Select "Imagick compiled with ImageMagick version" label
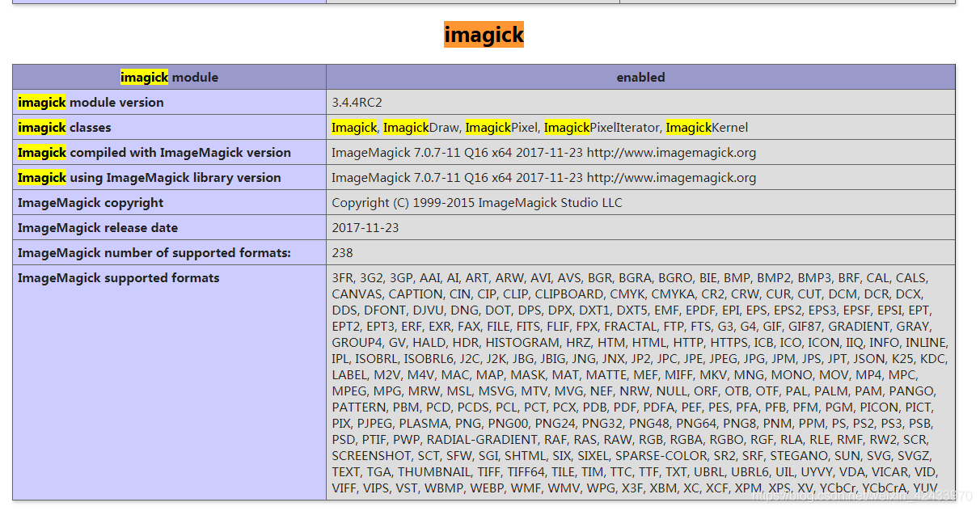This screenshot has width=980, height=511. tap(154, 153)
